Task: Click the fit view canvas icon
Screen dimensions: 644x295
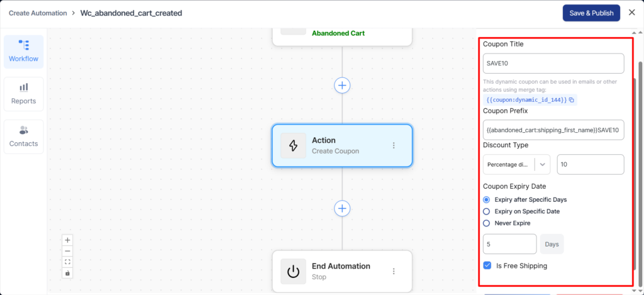Action: (x=68, y=262)
